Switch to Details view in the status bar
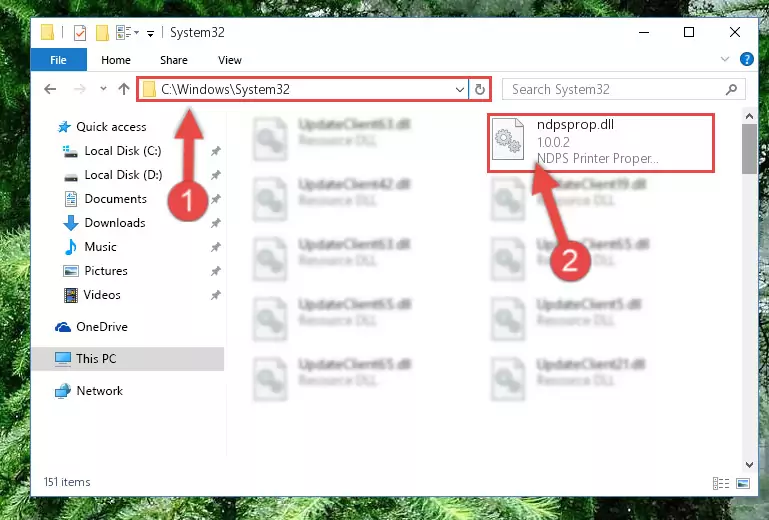Screen dimensions: 769x520 point(720,483)
